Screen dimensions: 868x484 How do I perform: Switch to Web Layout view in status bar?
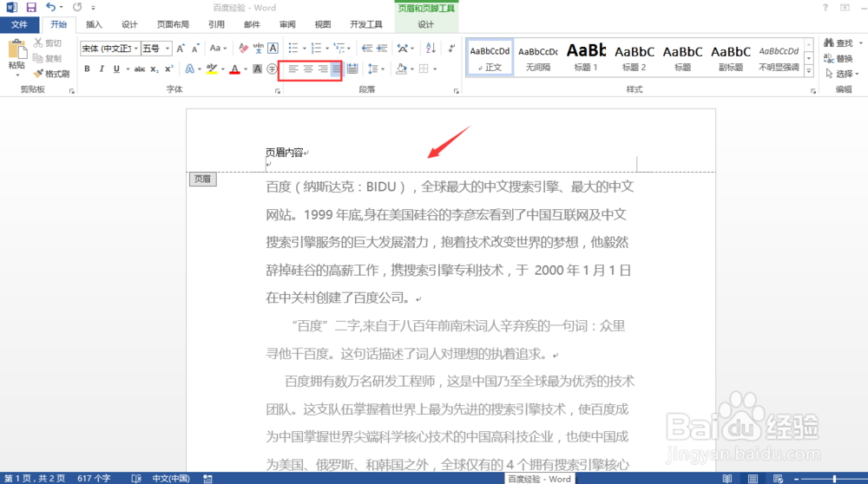(778, 479)
